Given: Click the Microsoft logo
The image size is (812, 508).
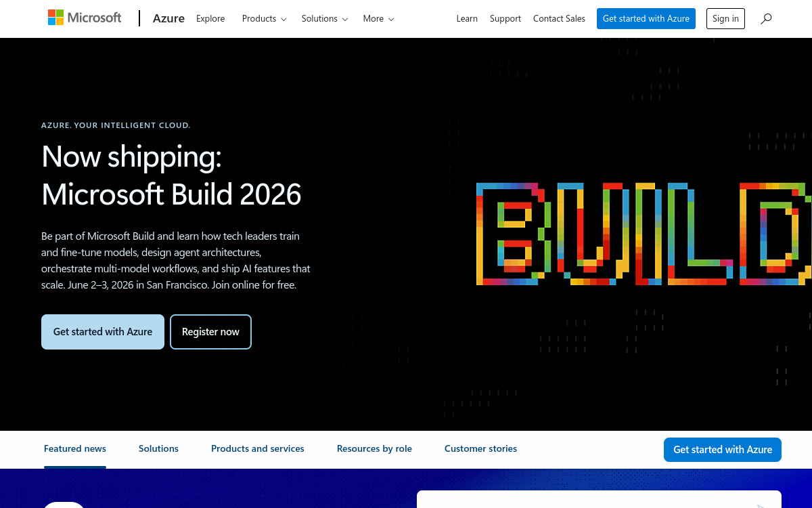Looking at the screenshot, I should 85,18.
